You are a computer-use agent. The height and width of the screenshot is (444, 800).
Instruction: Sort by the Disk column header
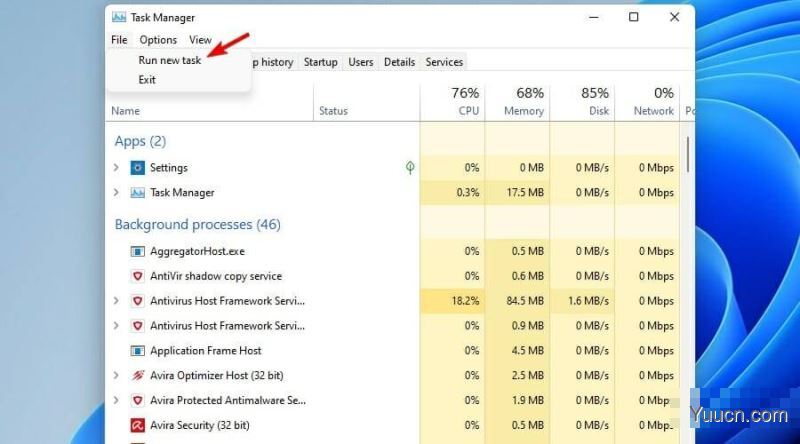point(582,102)
